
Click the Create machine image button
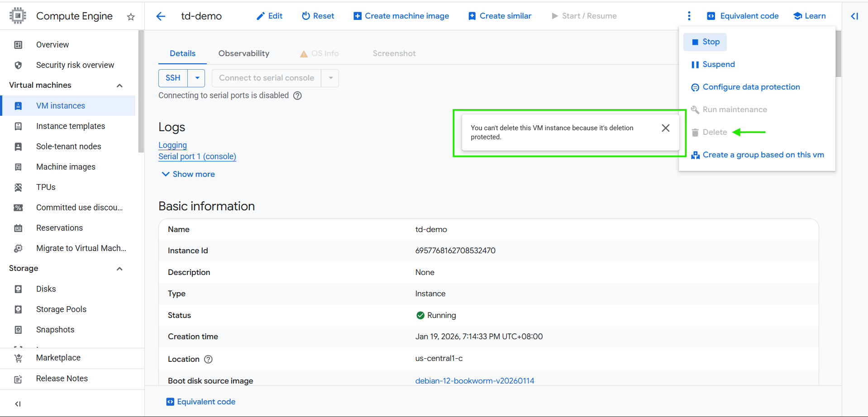coord(401,16)
